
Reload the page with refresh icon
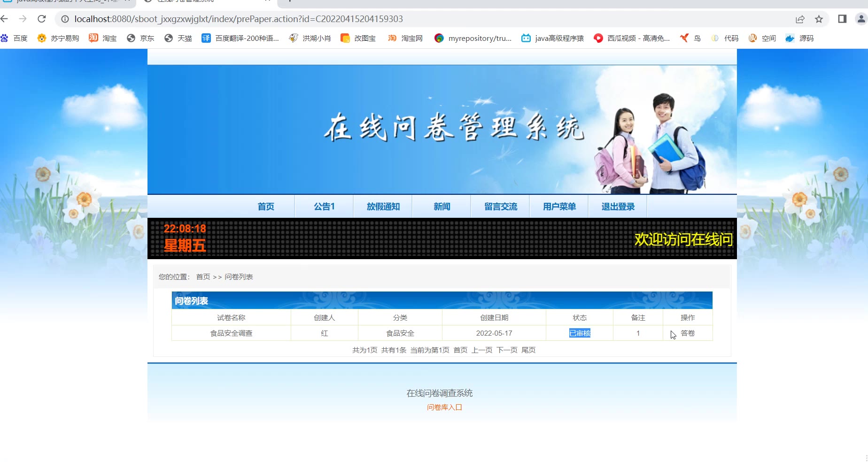(42, 19)
